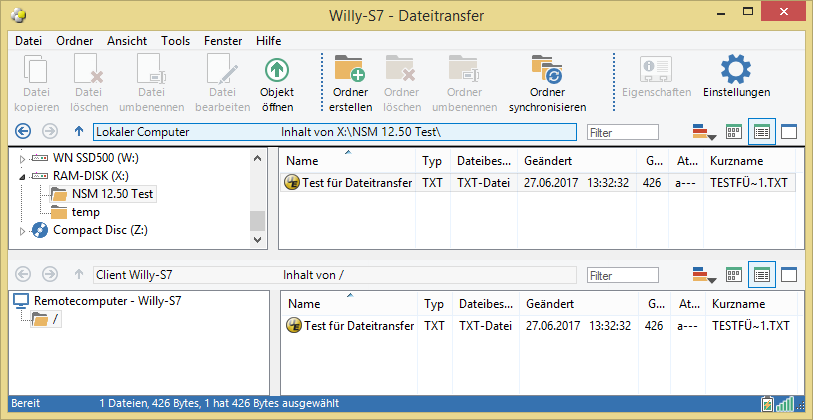This screenshot has width=813, height=420.
Task: Open the local pane sort order dropdown
Action: (x=704, y=132)
